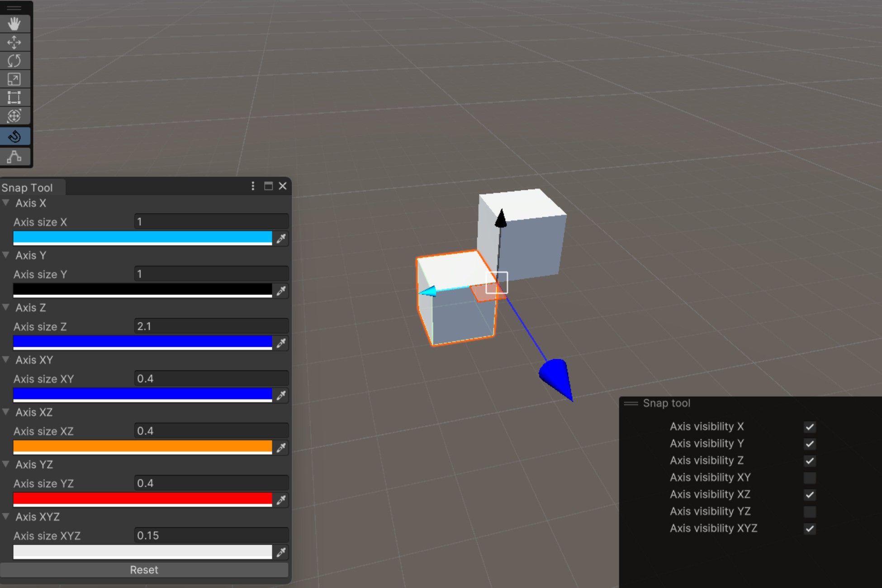Viewport: 882px width, 588px height.
Task: Open the eyedropper beside Axis X color
Action: pyautogui.click(x=281, y=239)
